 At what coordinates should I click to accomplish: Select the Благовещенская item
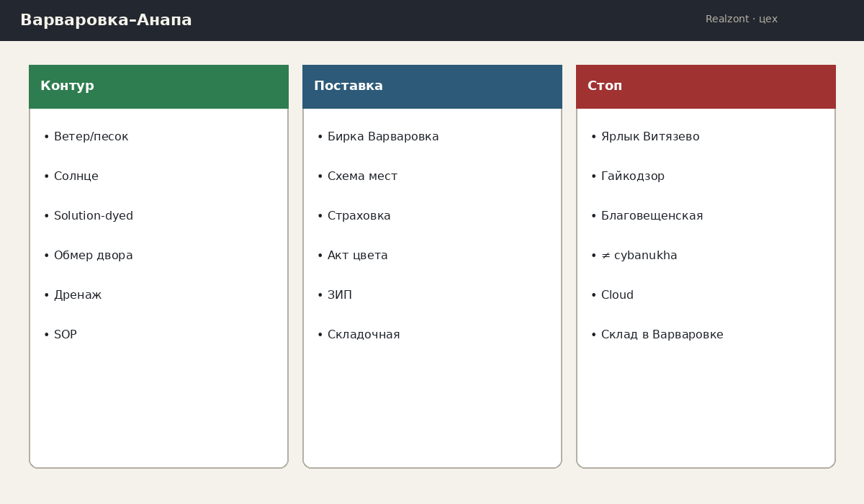(647, 216)
